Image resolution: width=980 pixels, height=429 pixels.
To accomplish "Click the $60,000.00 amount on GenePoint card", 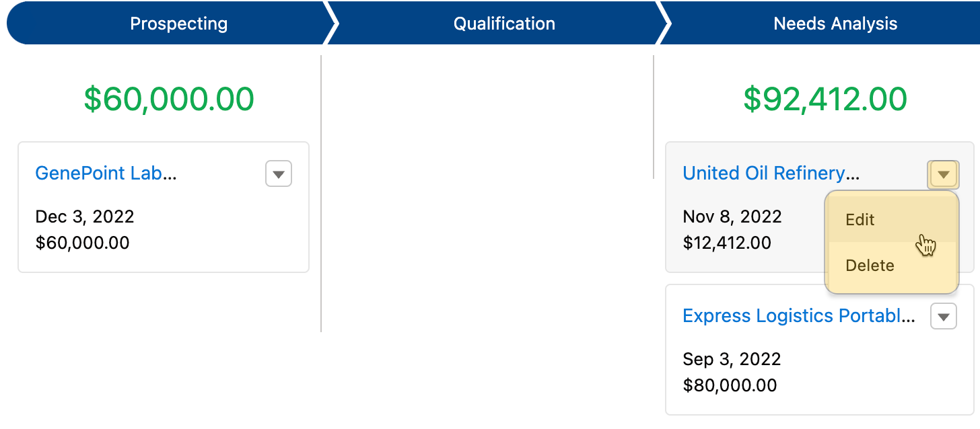I will coord(82,243).
